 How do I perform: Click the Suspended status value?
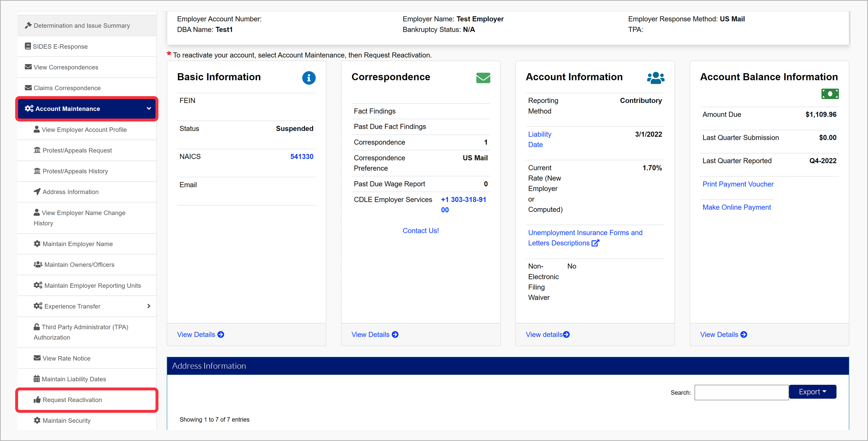[294, 129]
